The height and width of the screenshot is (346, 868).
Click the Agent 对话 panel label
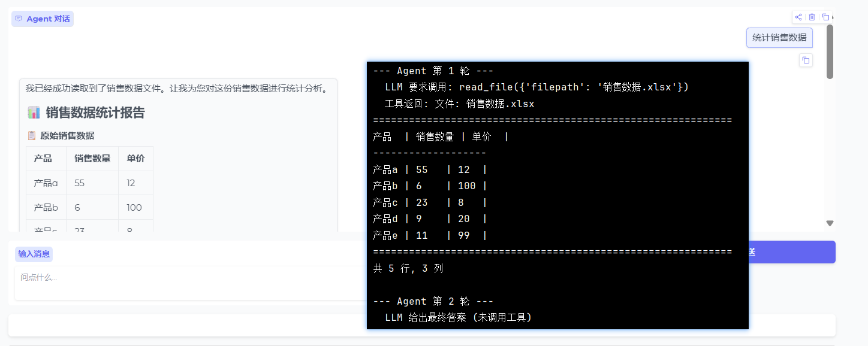(43, 19)
